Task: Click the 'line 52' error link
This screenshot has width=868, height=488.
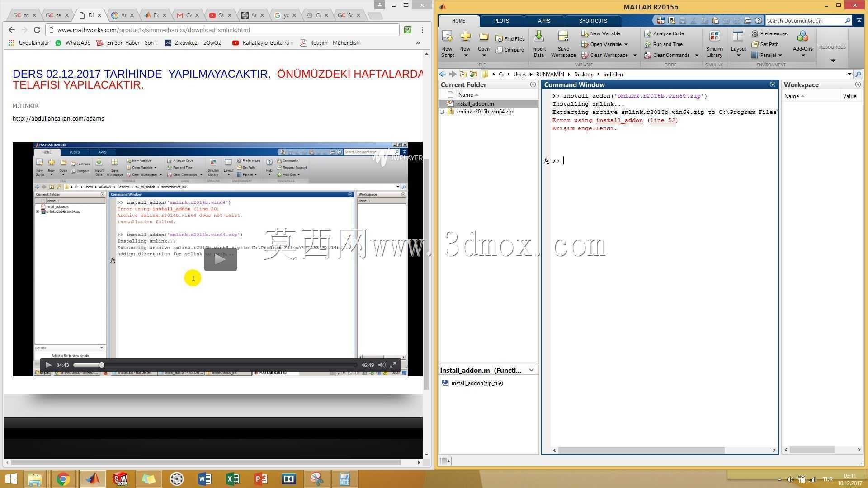Action: pyautogui.click(x=663, y=120)
